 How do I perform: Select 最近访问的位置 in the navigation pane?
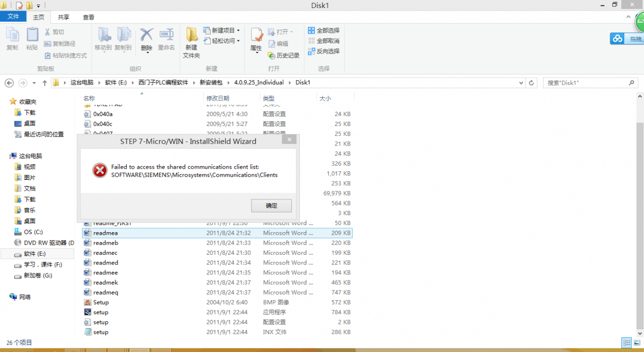(x=44, y=134)
